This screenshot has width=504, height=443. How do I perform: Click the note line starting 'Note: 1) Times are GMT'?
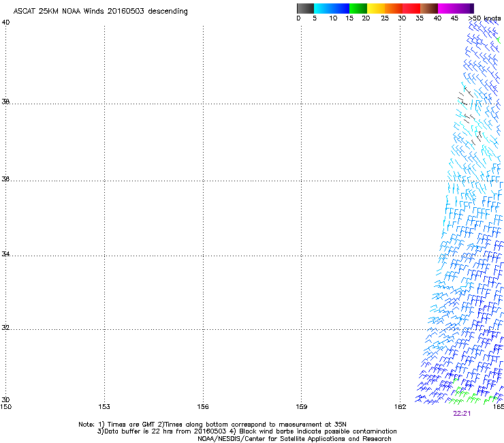[212, 425]
